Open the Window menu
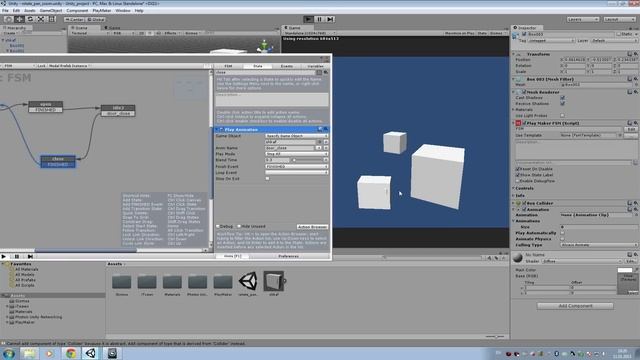This screenshot has height=360, width=640. point(123,11)
